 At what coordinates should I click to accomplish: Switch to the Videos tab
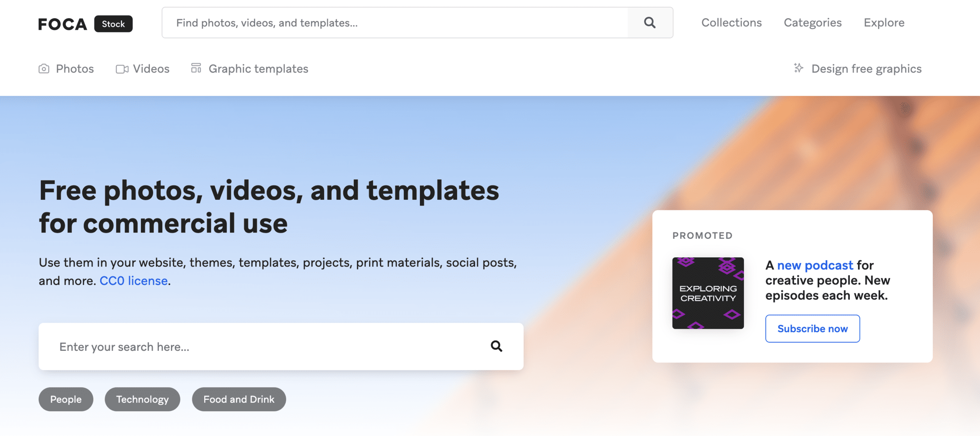point(151,69)
